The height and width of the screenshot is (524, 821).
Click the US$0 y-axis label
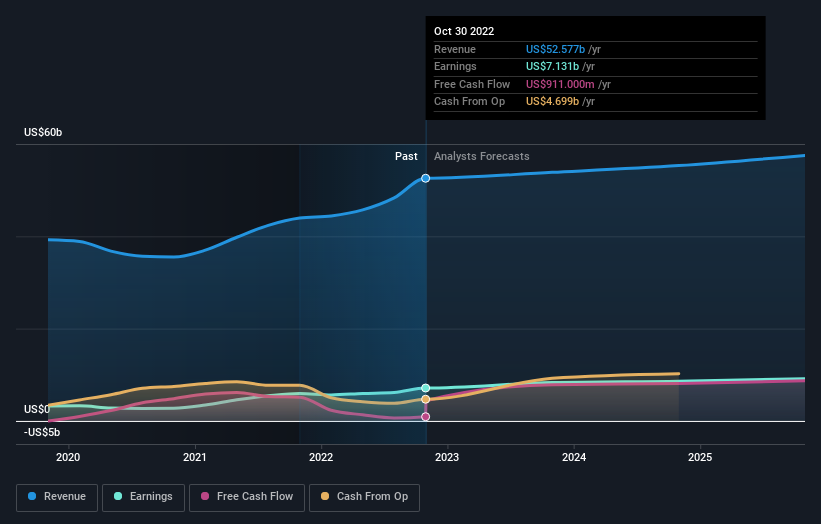click(x=37, y=409)
